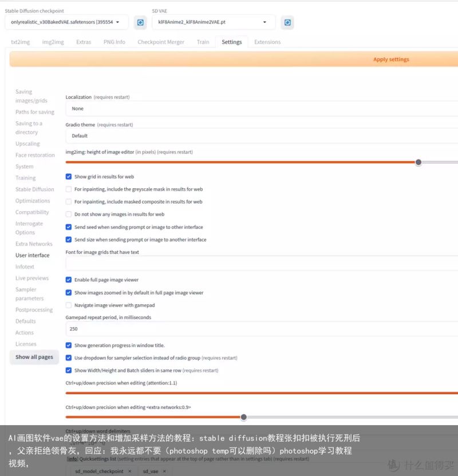The image size is (458, 476).
Task: Click the Gamepad repeat period field
Action: pos(262,329)
